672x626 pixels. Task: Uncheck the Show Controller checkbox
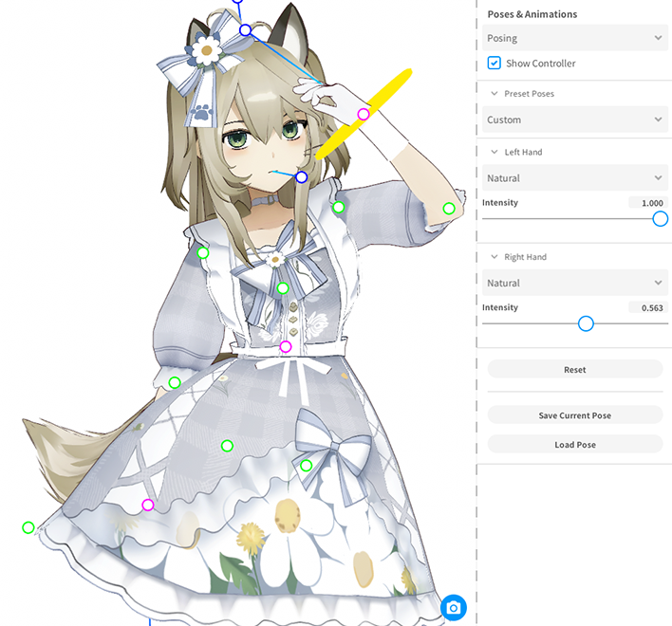click(494, 64)
